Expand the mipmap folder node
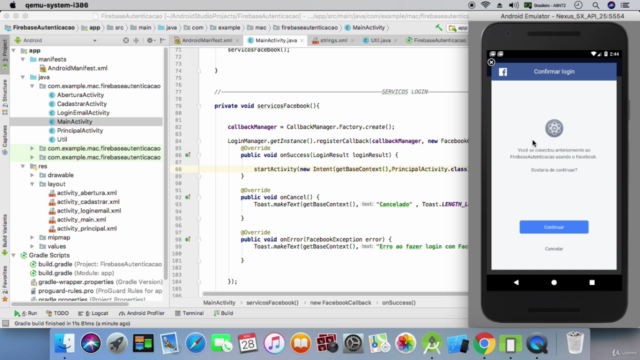Image resolution: width=640 pixels, height=360 pixels. point(32,238)
